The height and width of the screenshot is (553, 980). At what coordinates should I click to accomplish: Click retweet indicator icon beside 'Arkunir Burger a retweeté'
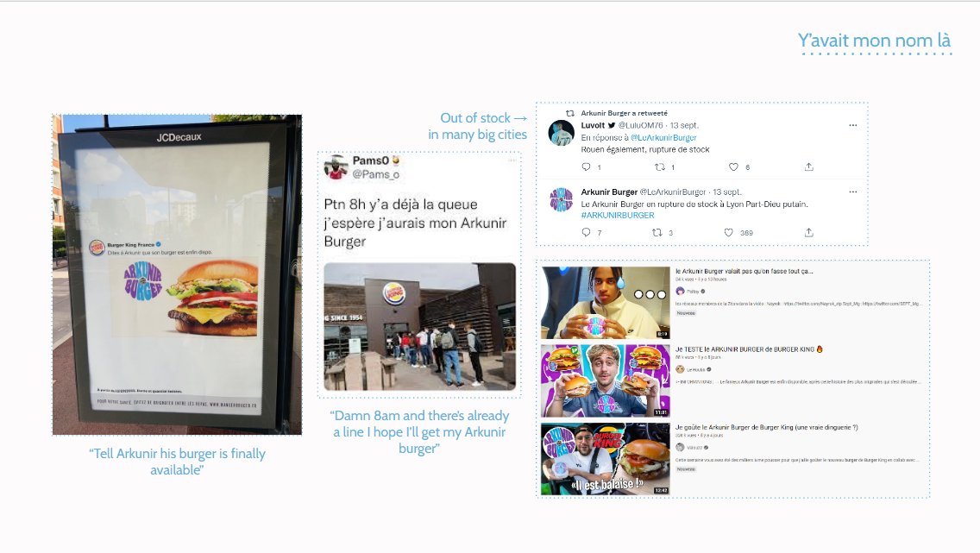570,113
